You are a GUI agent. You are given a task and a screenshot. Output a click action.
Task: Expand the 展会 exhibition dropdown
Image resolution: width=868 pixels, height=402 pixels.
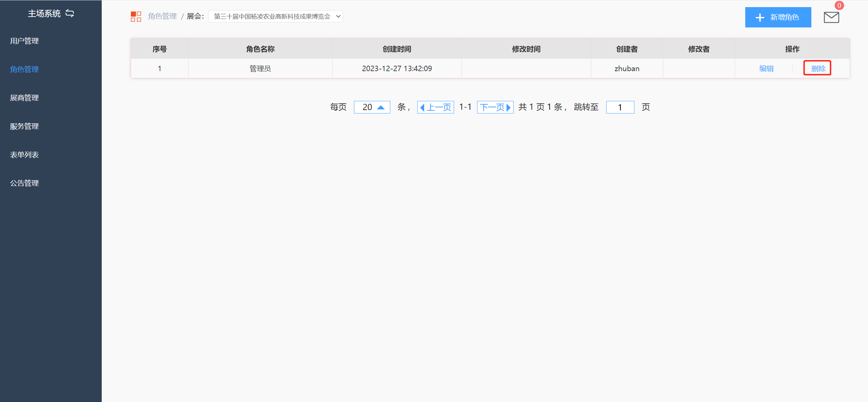click(x=276, y=16)
